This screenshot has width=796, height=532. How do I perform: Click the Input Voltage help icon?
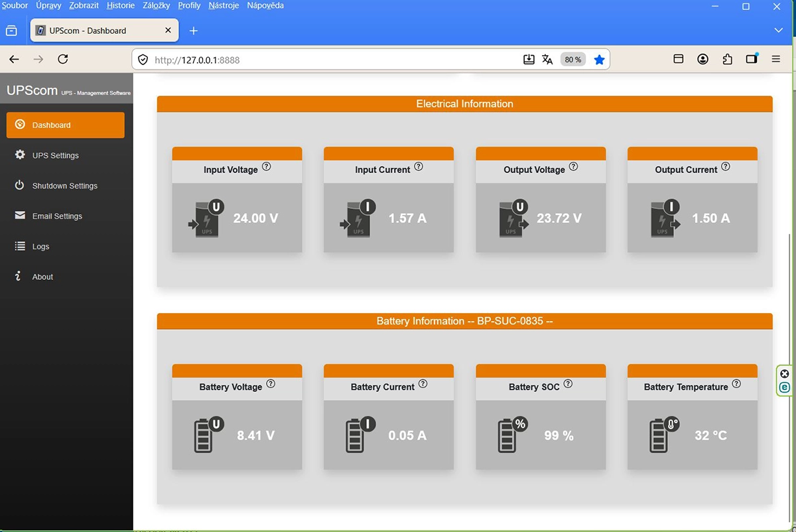point(267,166)
